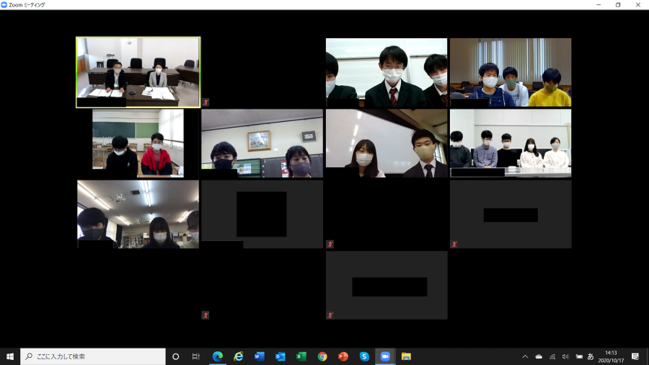Open Microsoft Word from the taskbar
The image size is (649, 365).
[x=260, y=356]
